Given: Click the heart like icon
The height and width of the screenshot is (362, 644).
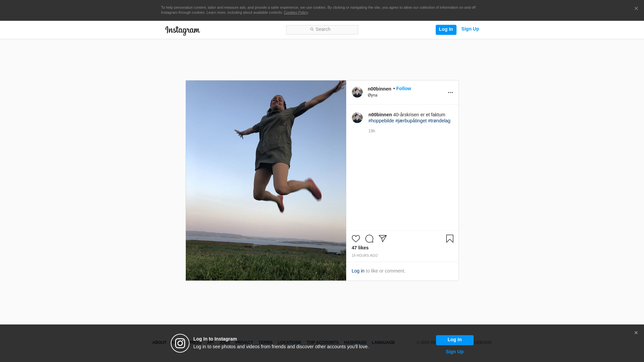Looking at the screenshot, I should 356,239.
